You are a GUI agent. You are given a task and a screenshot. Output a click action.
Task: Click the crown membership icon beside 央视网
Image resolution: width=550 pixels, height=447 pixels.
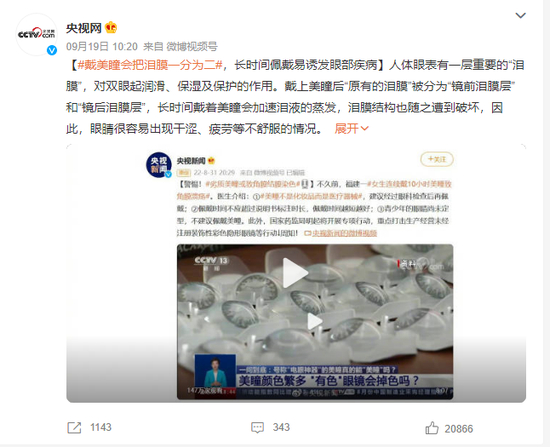click(111, 27)
